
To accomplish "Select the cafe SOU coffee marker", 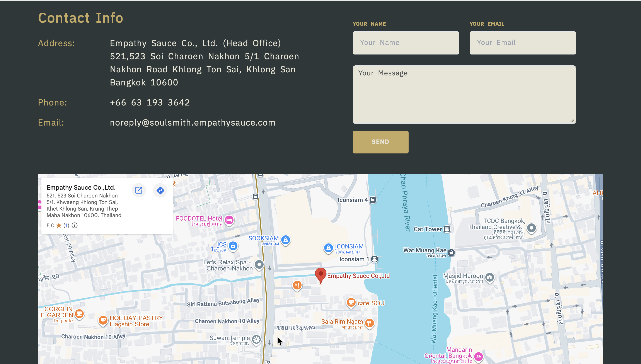I will pyautogui.click(x=351, y=303).
